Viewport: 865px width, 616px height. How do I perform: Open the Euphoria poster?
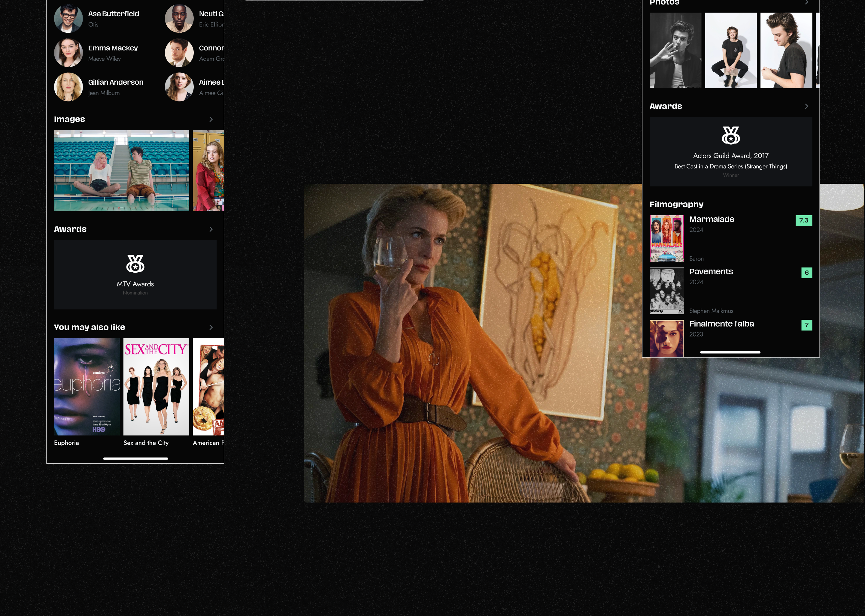[87, 387]
